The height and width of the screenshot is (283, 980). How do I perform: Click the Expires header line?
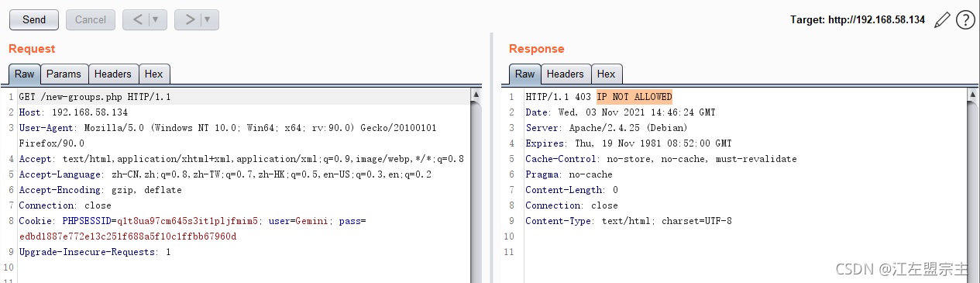tap(628, 143)
